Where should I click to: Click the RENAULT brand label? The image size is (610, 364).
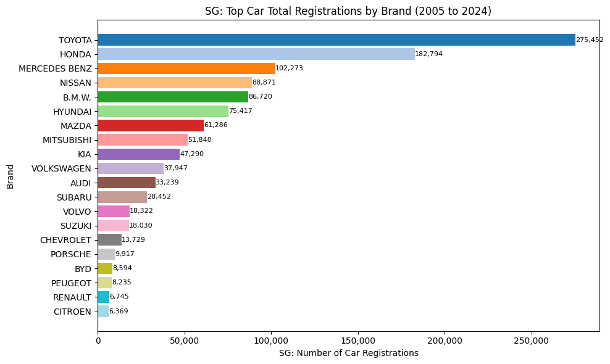pyautogui.click(x=72, y=297)
